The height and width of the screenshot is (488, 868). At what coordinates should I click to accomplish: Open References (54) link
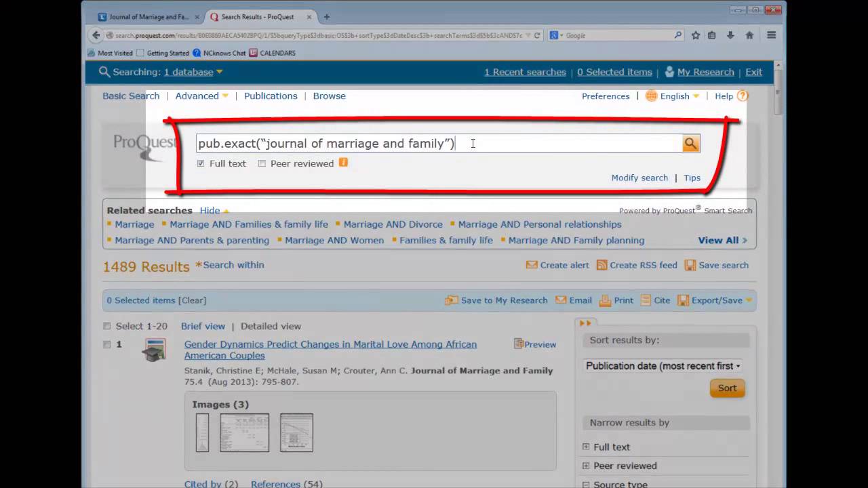point(286,484)
